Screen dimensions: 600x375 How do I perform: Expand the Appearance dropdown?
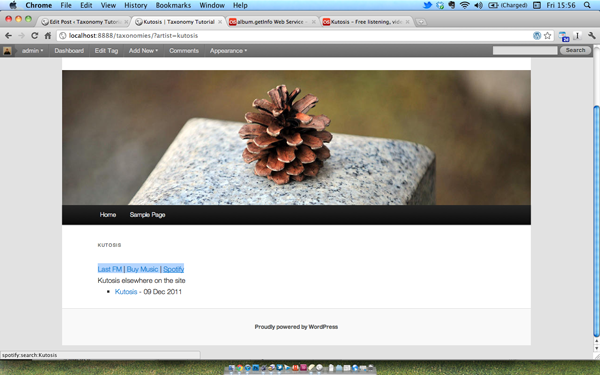click(x=228, y=51)
